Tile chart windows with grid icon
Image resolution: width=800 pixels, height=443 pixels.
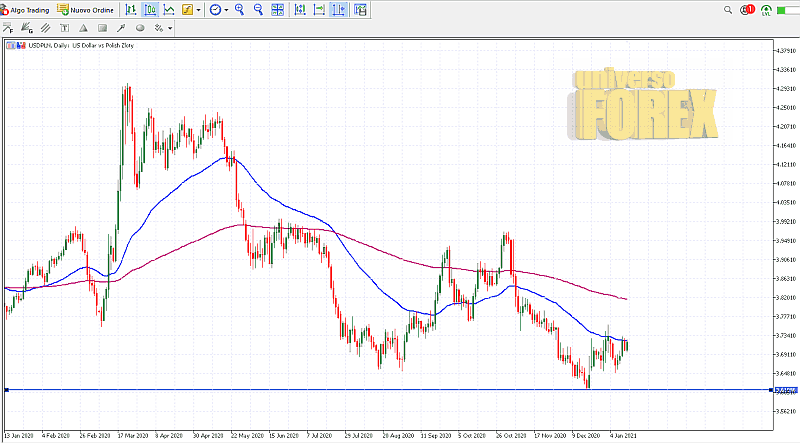coord(279,9)
